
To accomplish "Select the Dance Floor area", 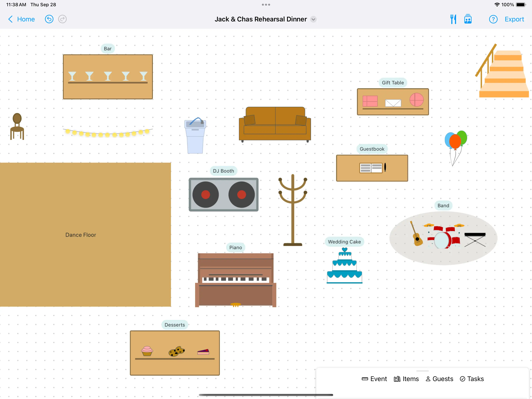I will 81,235.
